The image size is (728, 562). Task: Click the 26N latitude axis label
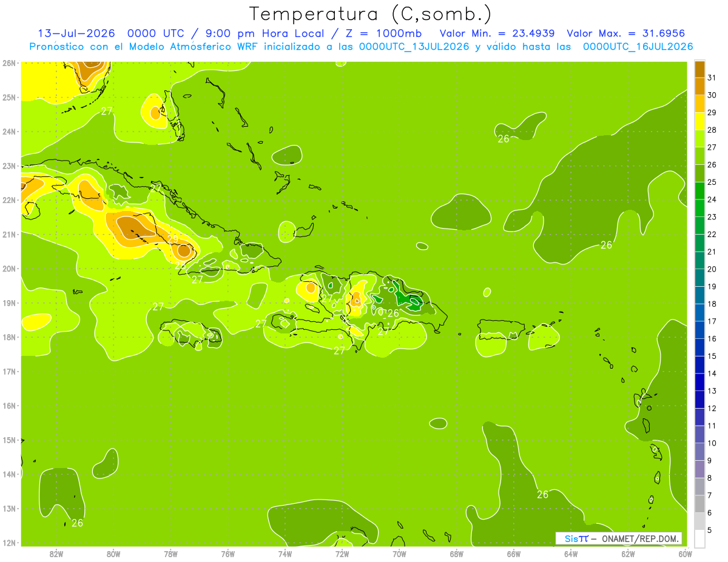(x=9, y=63)
